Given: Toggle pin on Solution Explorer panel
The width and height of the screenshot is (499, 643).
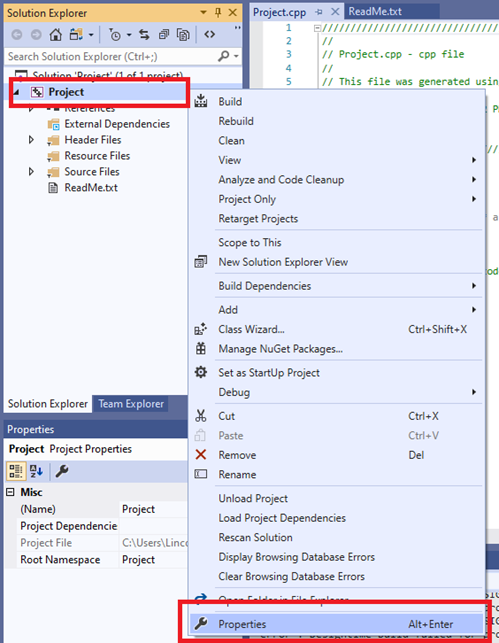Looking at the screenshot, I should [218, 13].
